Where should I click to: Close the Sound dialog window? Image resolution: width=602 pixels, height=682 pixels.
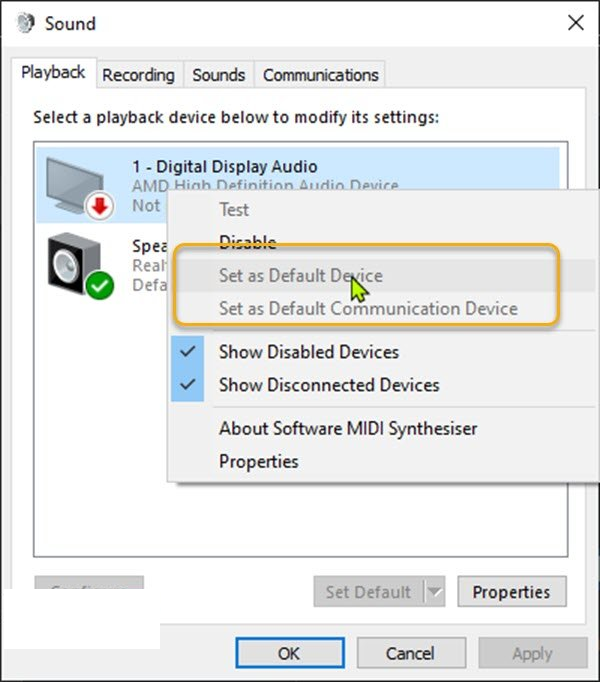(x=575, y=23)
